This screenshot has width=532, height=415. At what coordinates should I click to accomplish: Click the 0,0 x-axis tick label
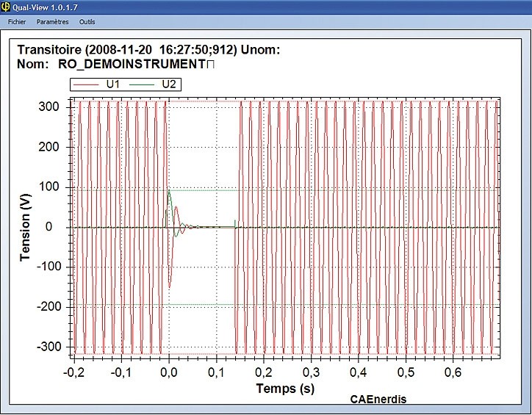(x=168, y=372)
